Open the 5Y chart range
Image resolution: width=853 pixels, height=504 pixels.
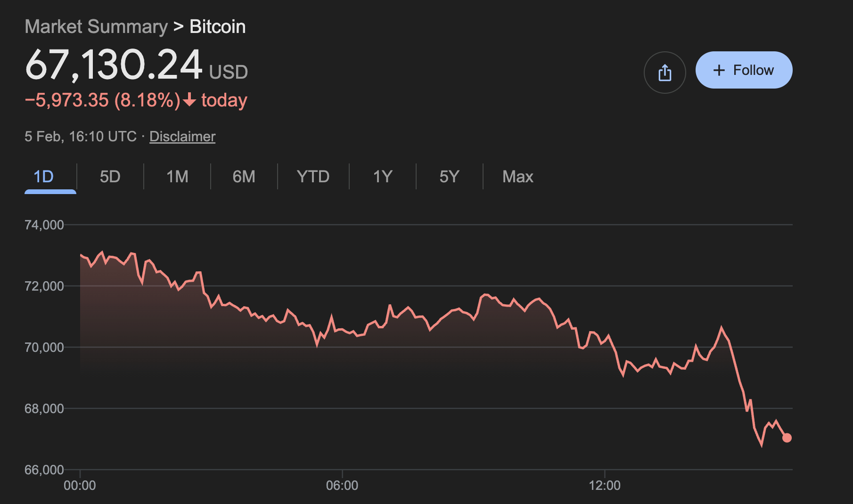tap(449, 177)
